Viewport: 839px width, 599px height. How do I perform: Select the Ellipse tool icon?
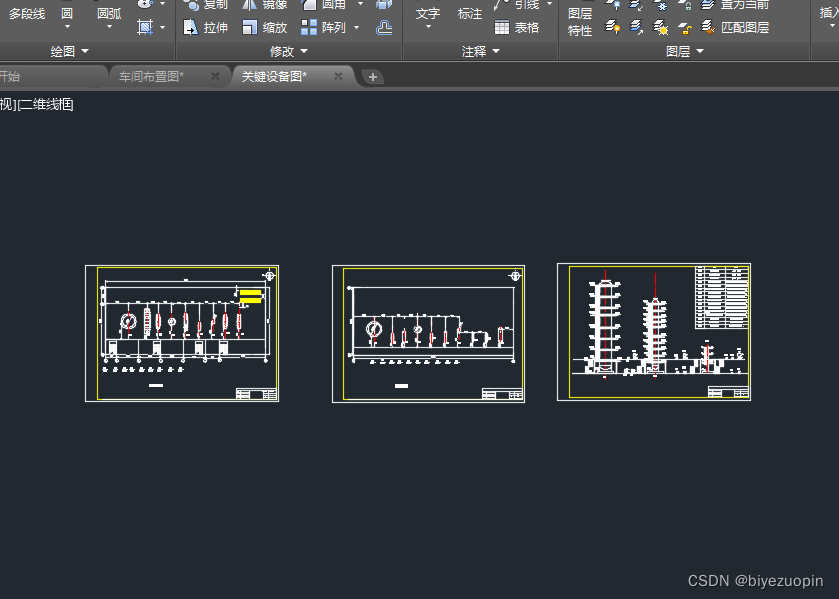145,4
